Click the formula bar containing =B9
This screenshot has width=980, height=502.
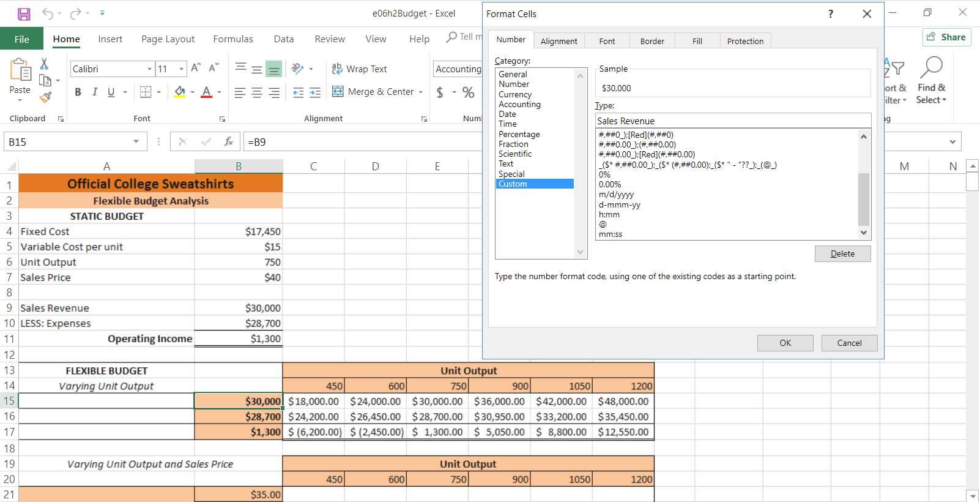(363, 141)
